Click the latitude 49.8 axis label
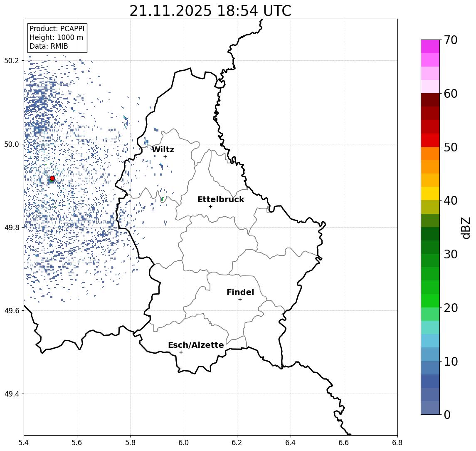The image size is (476, 451). 12,227
